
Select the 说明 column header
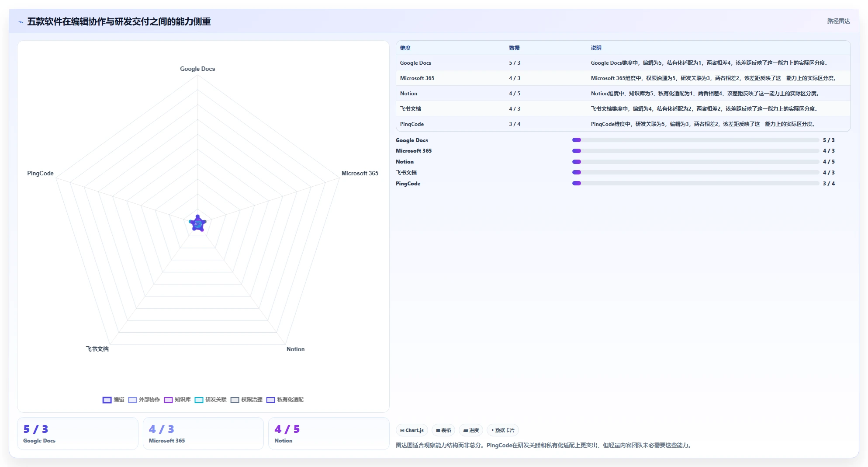pyautogui.click(x=596, y=48)
